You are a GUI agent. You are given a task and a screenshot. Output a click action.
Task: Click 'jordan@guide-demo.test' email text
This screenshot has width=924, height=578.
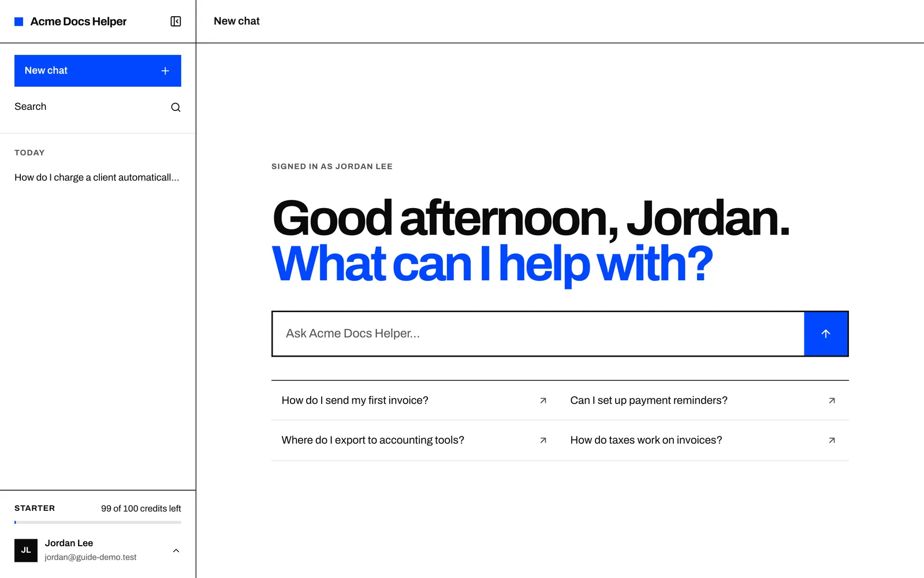91,557
